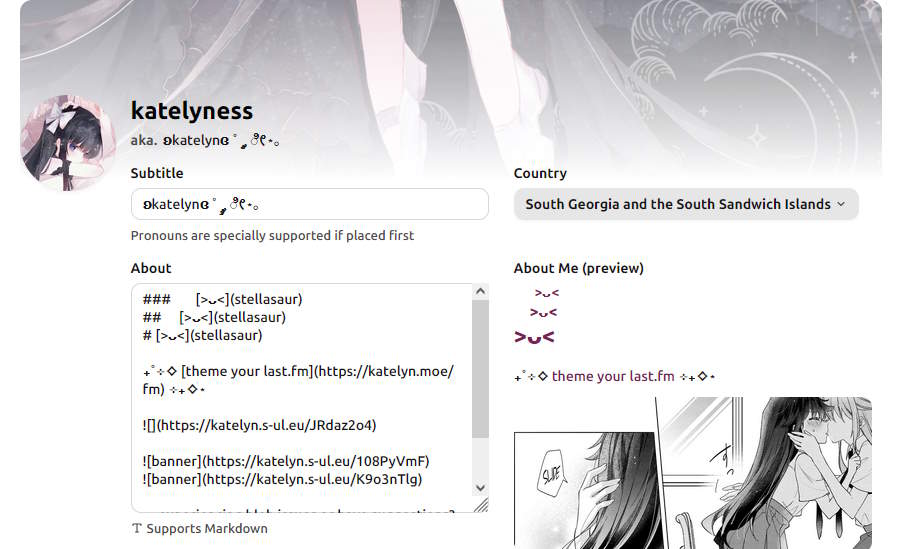This screenshot has height=549, width=902.
Task: Click the banner line ending 108PyVmF
Action: (286, 462)
